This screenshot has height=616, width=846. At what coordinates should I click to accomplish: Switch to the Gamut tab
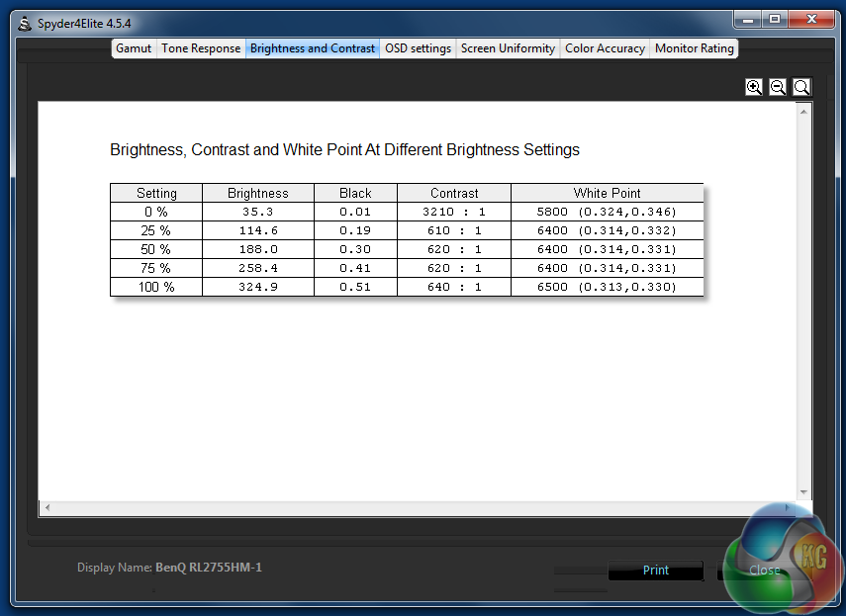pyautogui.click(x=134, y=48)
